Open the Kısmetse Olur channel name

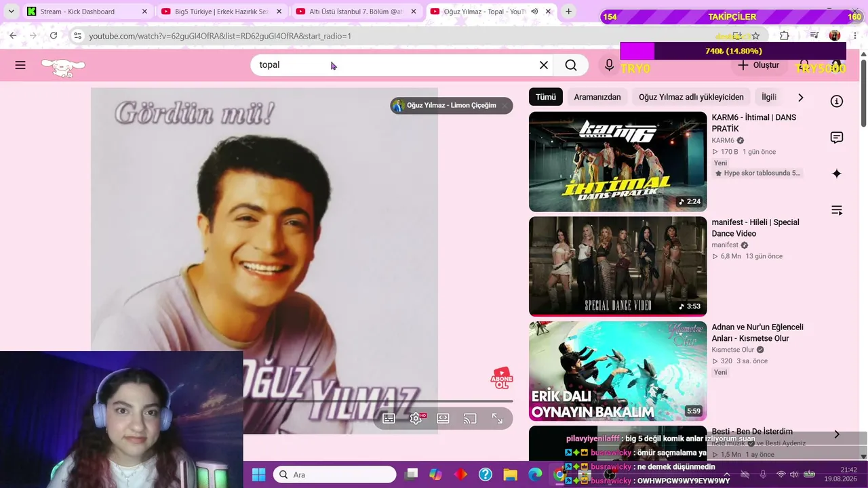pos(733,350)
